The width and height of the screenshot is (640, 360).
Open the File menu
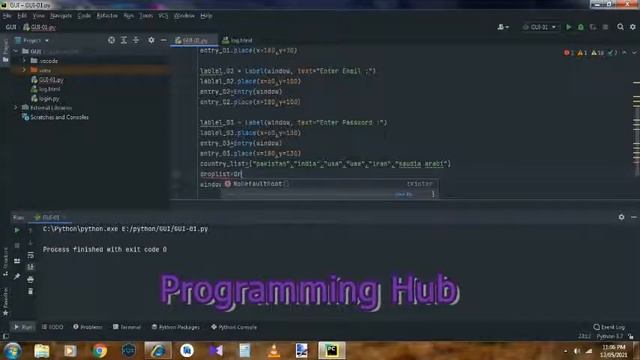7,16
